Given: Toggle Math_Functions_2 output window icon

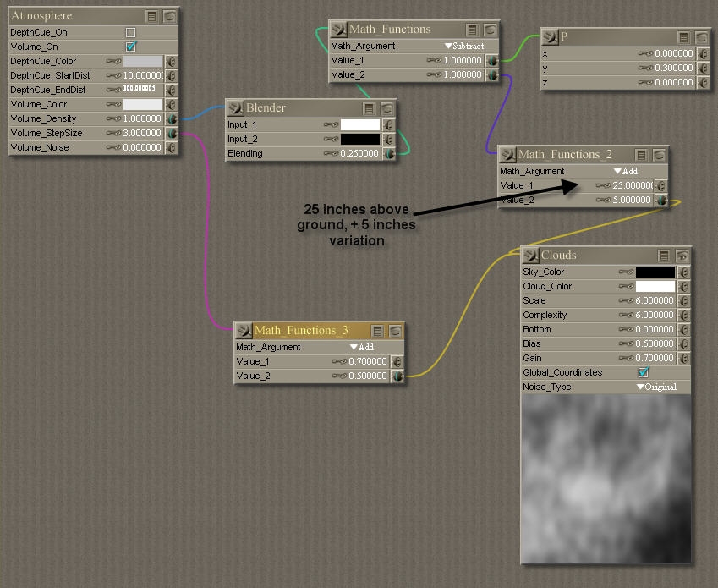Looking at the screenshot, I should (x=641, y=155).
